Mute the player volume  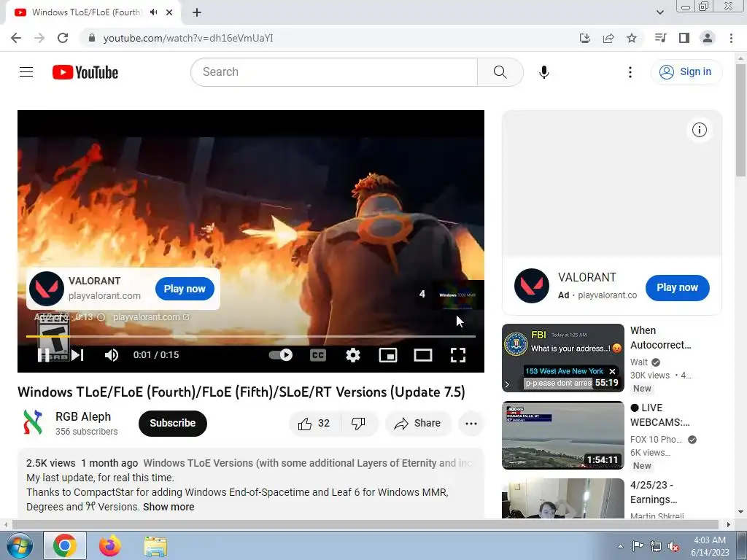(x=112, y=355)
